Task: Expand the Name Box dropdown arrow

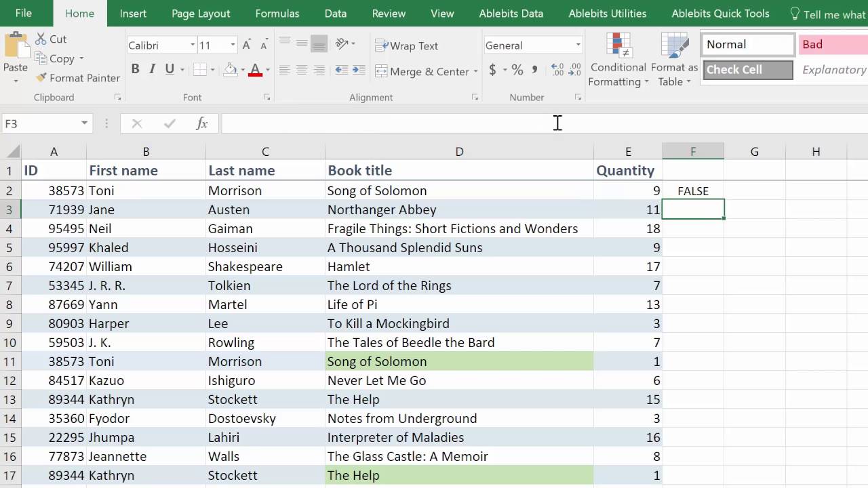Action: point(84,123)
